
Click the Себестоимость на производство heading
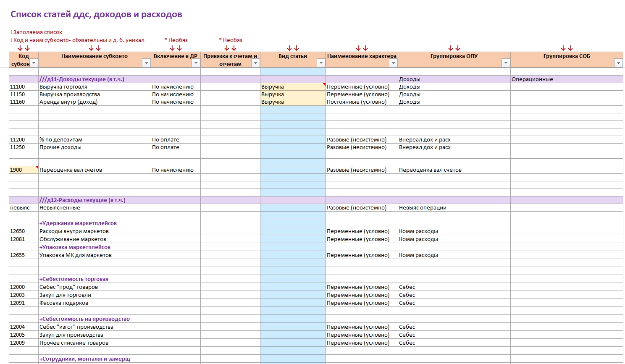click(84, 319)
